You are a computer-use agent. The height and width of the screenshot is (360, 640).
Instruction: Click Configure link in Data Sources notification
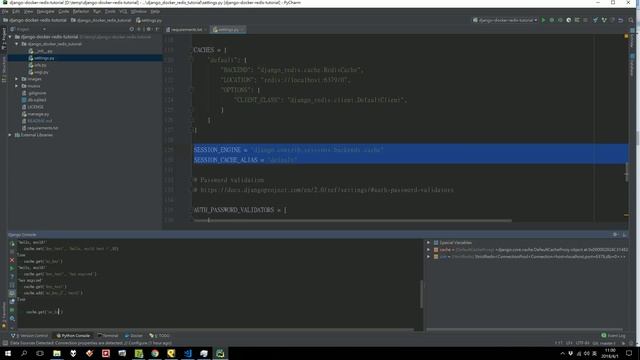tap(138, 343)
